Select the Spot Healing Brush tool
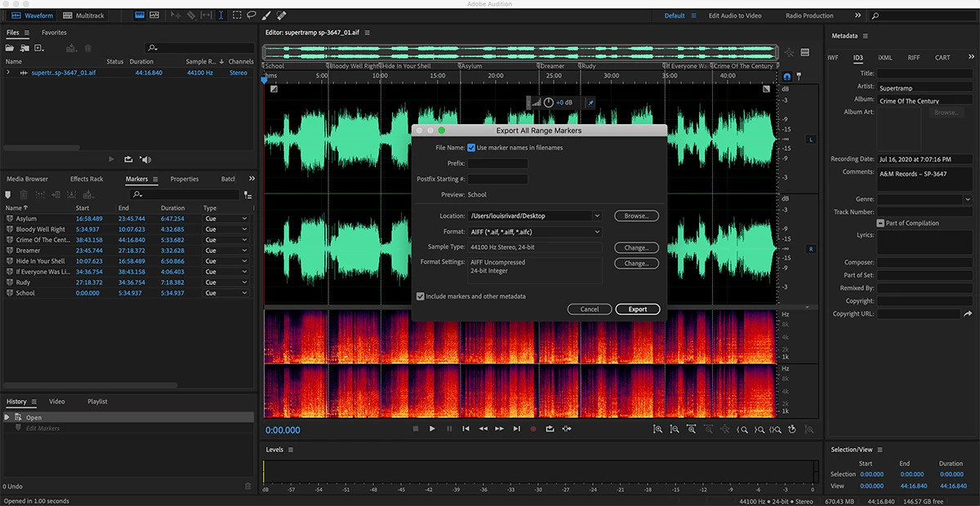Viewport: 980px width, 506px height. click(282, 16)
